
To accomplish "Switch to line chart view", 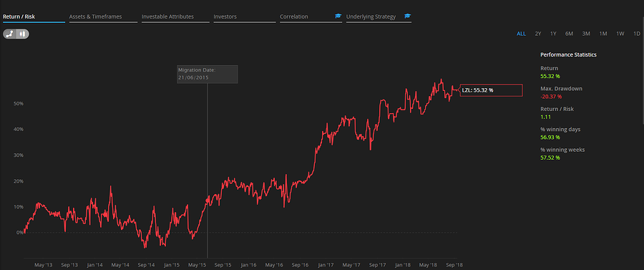I will coord(10,34).
